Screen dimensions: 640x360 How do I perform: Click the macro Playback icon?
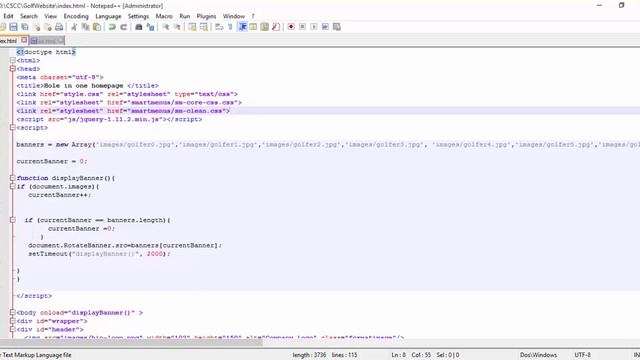(313, 27)
